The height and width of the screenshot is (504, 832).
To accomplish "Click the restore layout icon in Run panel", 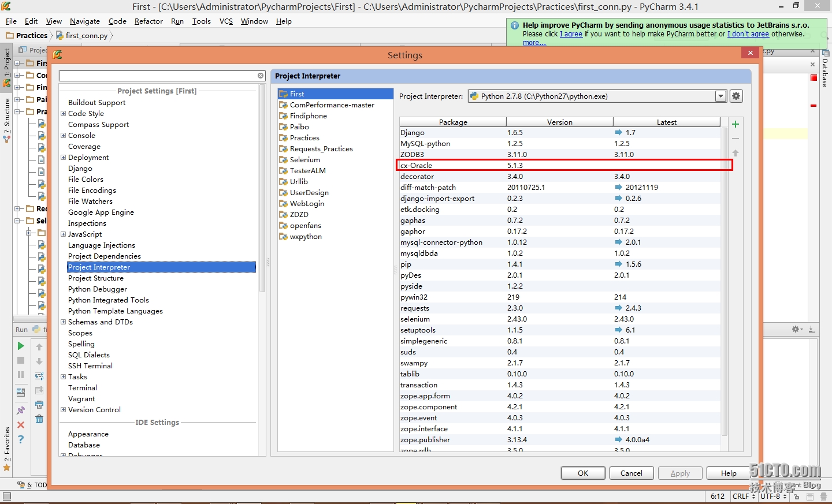I will (21, 393).
